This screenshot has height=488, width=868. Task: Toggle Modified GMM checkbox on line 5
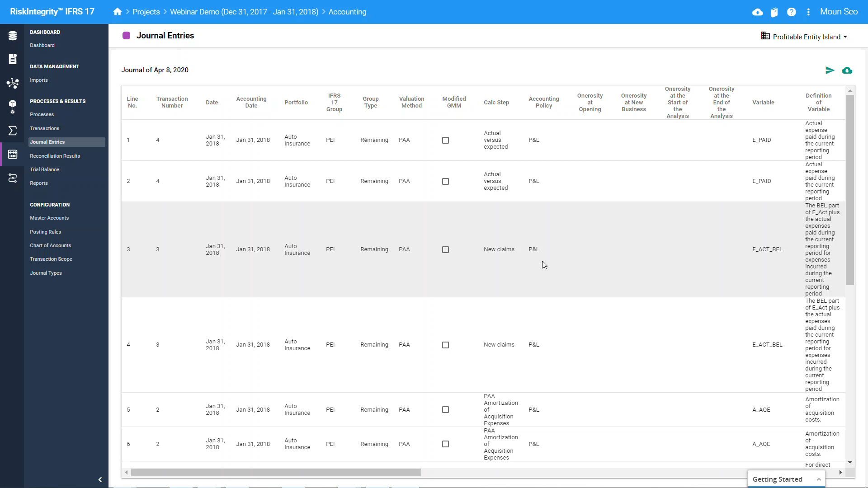[445, 410]
